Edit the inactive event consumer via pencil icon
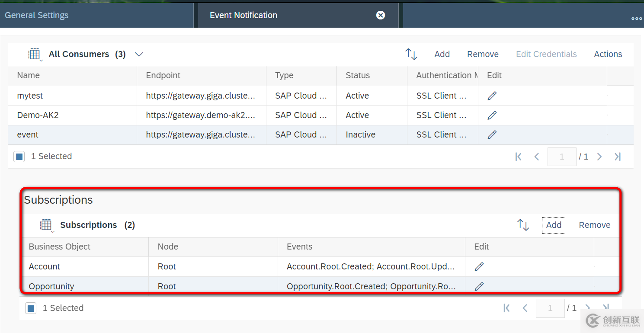This screenshot has width=644, height=333. (x=492, y=134)
